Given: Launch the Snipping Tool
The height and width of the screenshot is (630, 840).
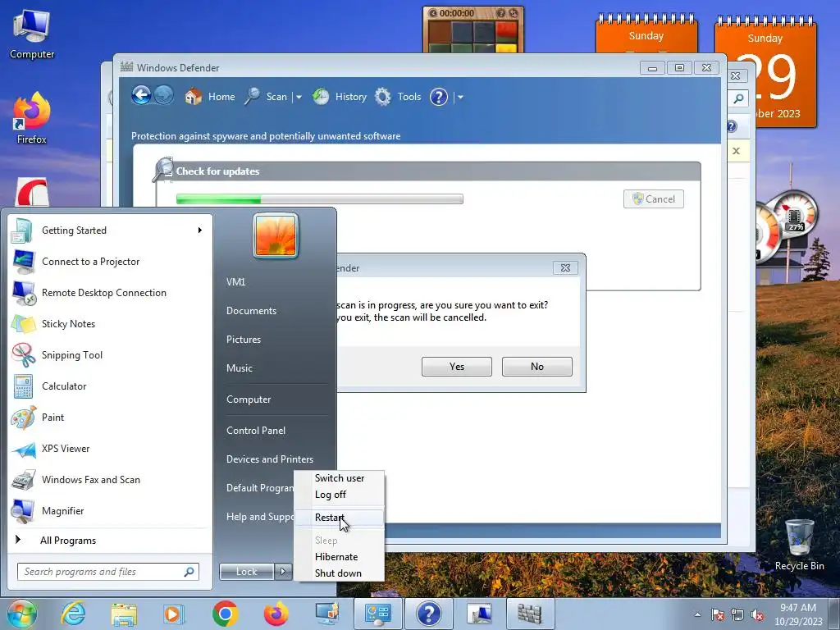Looking at the screenshot, I should pyautogui.click(x=109, y=354).
